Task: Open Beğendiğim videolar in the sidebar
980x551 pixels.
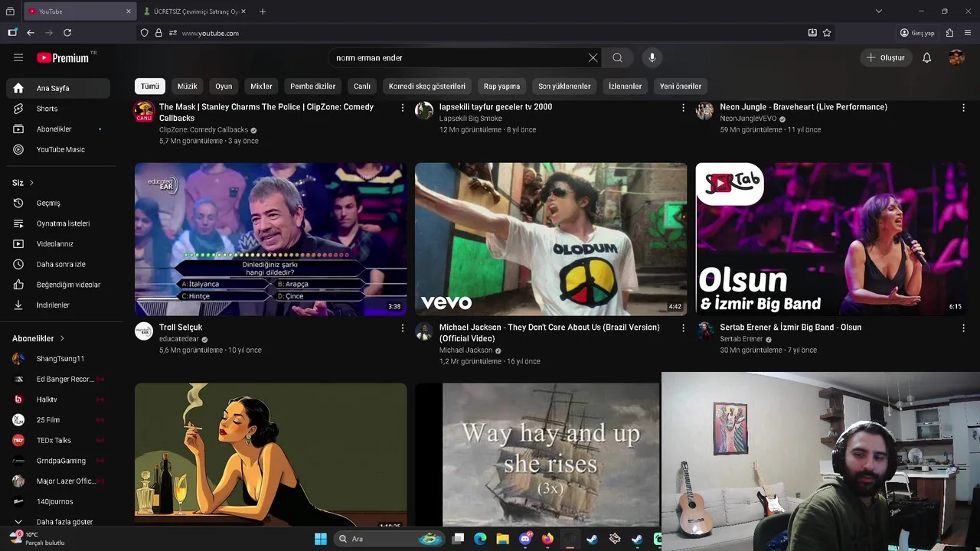Action: (58, 285)
